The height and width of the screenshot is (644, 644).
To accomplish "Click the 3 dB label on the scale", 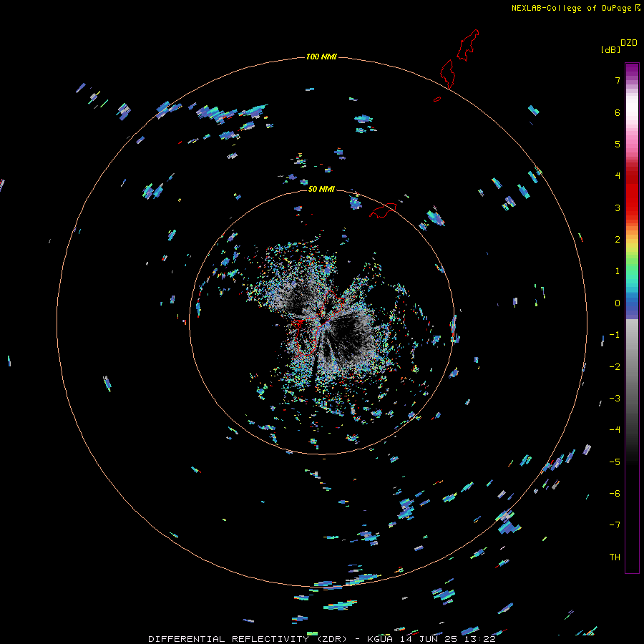I will coord(618,208).
